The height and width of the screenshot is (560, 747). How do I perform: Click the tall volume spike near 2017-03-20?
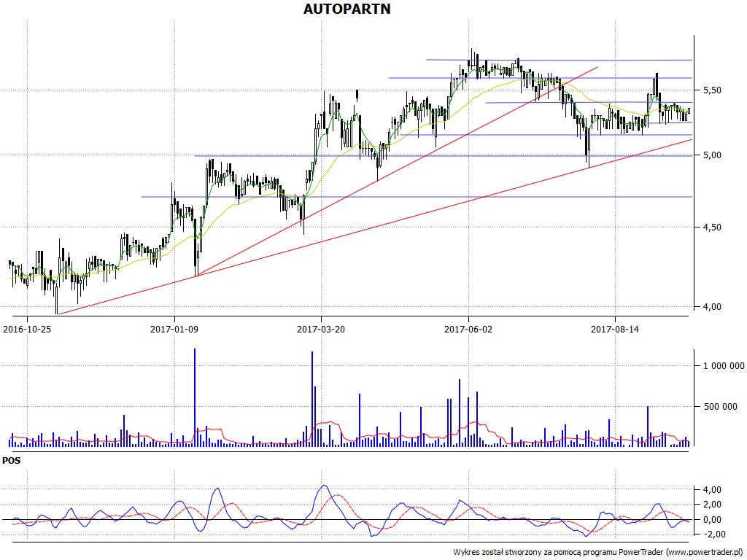click(312, 399)
